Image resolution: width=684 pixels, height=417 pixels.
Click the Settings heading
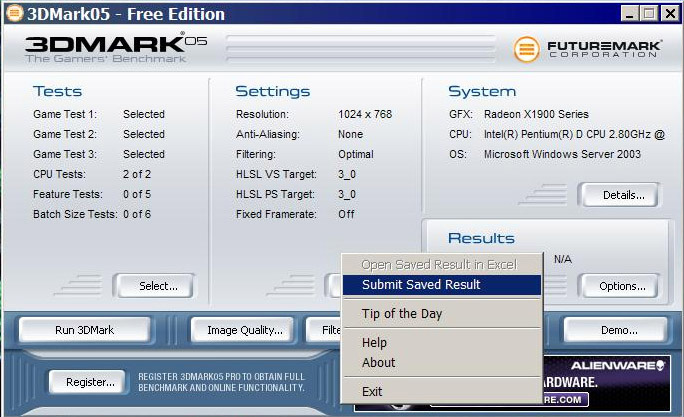273,91
